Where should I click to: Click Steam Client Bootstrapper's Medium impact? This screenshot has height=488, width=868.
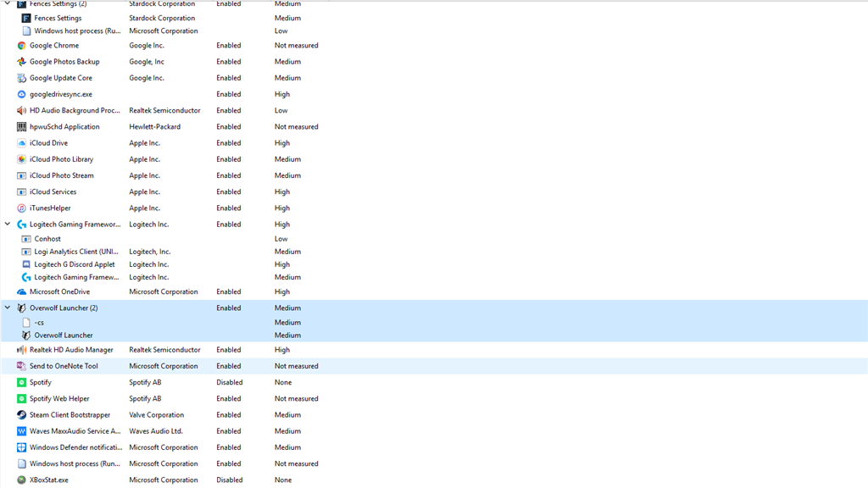287,414
